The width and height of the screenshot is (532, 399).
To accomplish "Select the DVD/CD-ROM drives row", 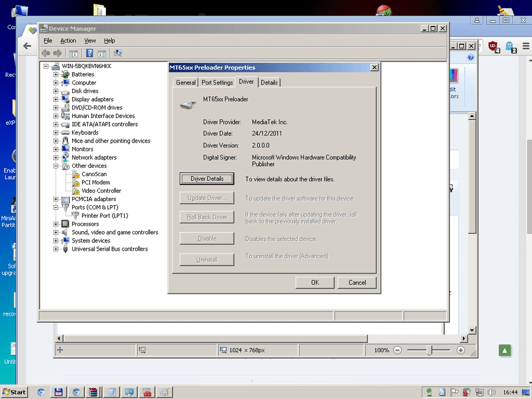I will tap(97, 108).
